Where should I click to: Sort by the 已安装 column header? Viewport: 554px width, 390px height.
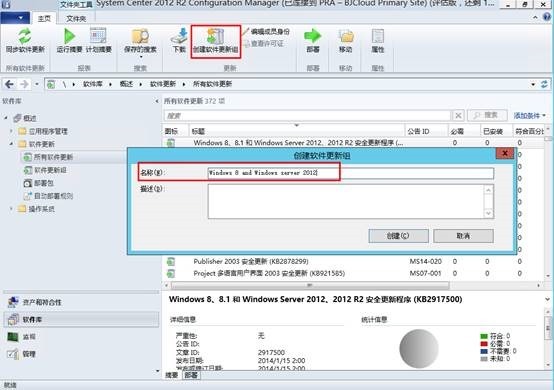click(496, 131)
